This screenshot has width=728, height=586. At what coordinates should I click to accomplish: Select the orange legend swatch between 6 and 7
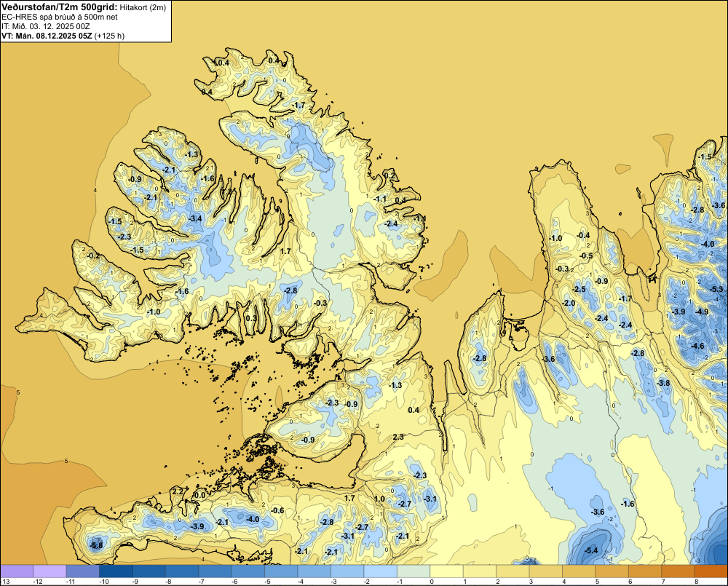[x=645, y=571]
